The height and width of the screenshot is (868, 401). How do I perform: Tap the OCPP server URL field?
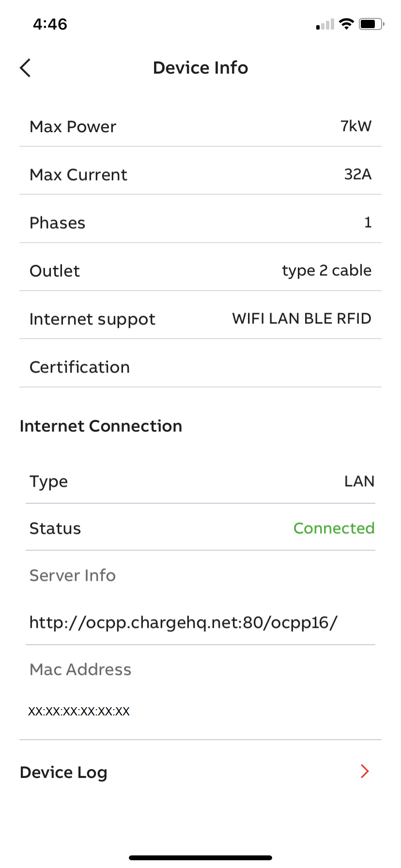(184, 622)
